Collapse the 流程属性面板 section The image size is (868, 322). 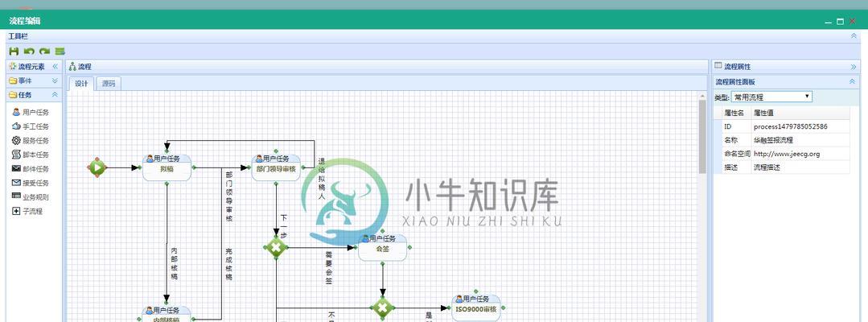point(853,81)
